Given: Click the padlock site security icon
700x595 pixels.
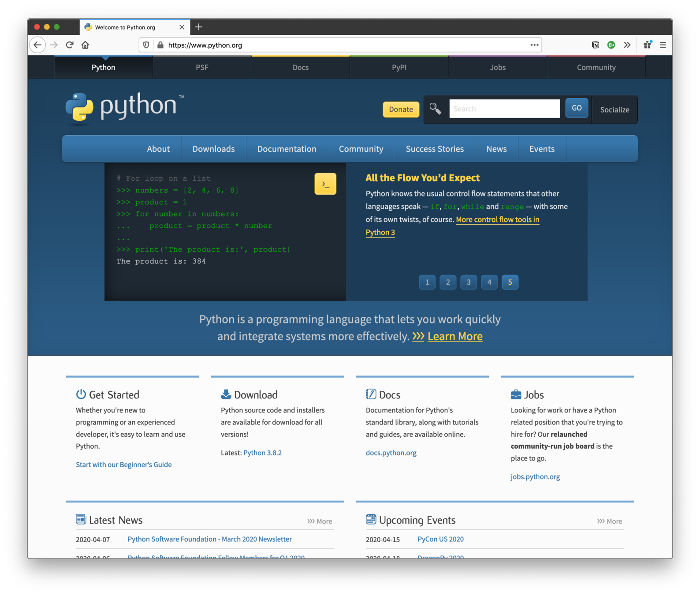Looking at the screenshot, I should pos(160,45).
